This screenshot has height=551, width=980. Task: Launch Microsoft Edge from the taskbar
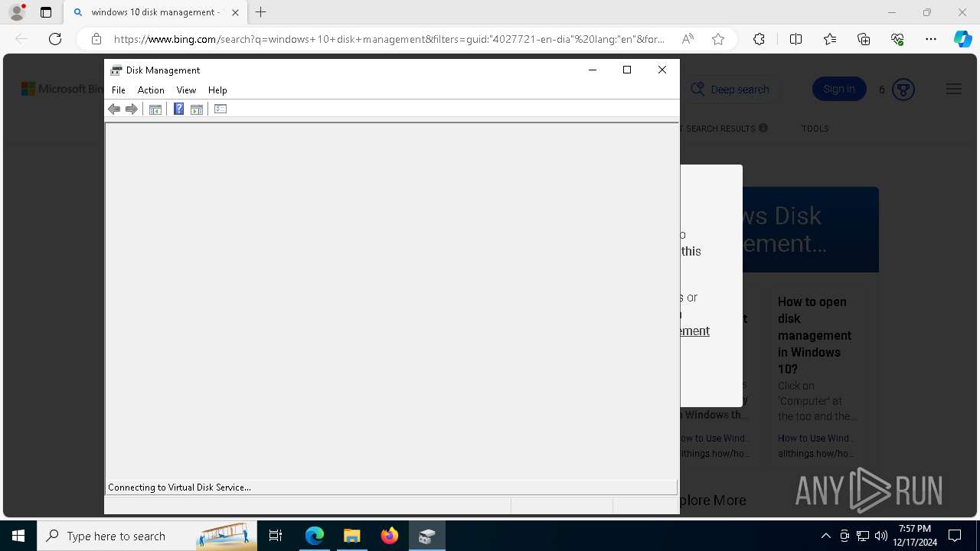pyautogui.click(x=315, y=536)
